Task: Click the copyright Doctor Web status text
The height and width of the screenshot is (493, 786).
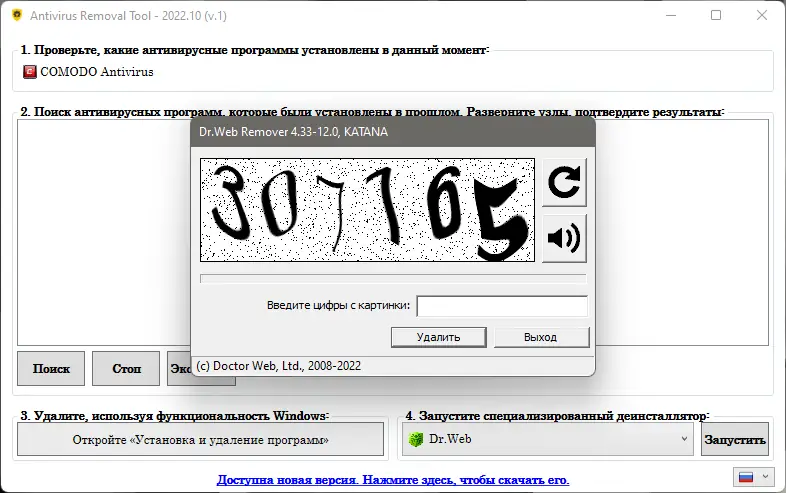Action: tap(279, 366)
